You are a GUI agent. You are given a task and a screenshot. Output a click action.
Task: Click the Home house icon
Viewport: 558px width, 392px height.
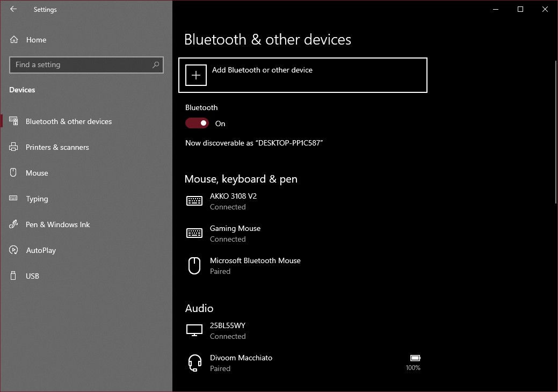pos(14,40)
